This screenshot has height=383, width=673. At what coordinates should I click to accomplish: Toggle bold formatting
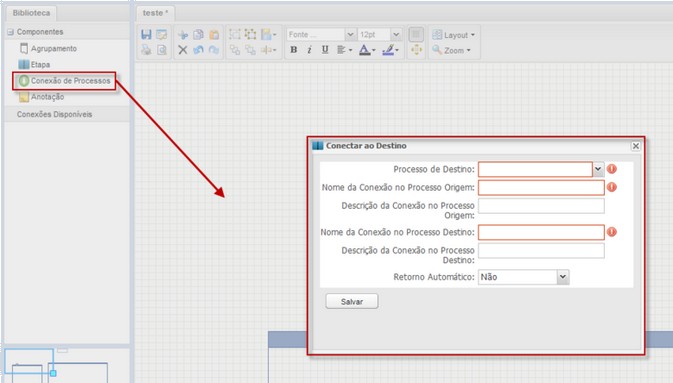point(294,50)
